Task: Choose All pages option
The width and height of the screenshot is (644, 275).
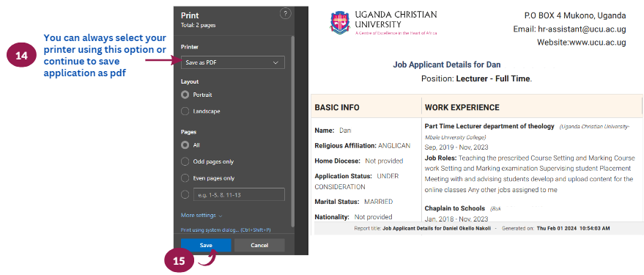Action: [x=185, y=145]
